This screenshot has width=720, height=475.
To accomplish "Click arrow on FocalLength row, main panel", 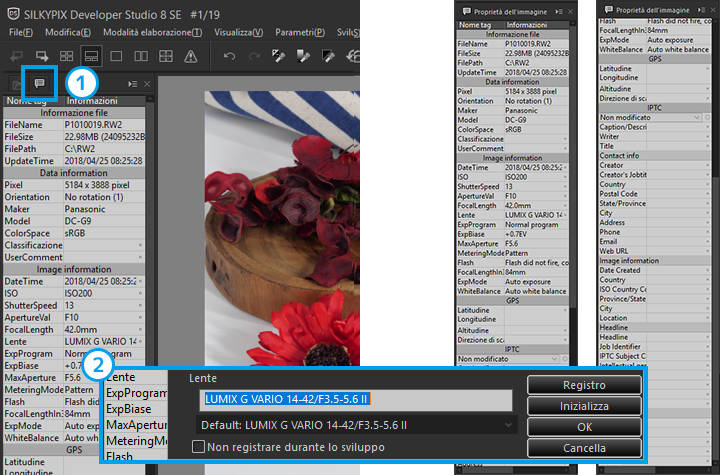I will (x=140, y=329).
